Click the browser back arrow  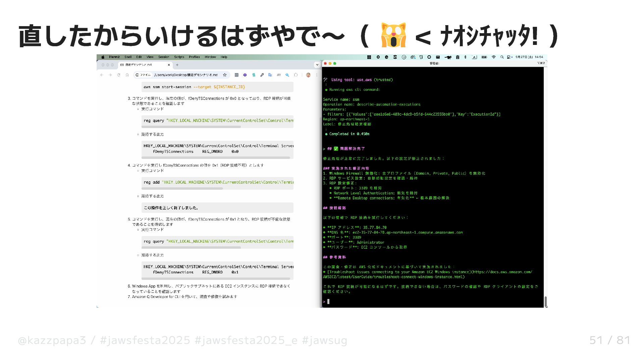tap(102, 75)
